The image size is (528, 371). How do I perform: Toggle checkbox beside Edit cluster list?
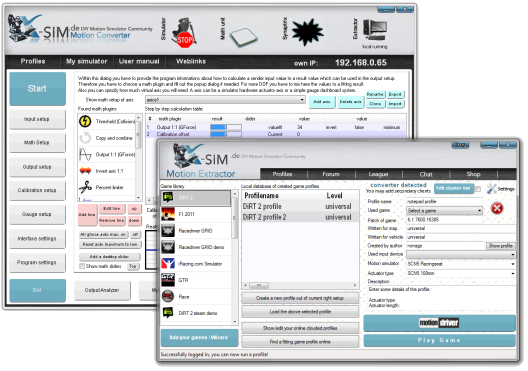(x=477, y=189)
